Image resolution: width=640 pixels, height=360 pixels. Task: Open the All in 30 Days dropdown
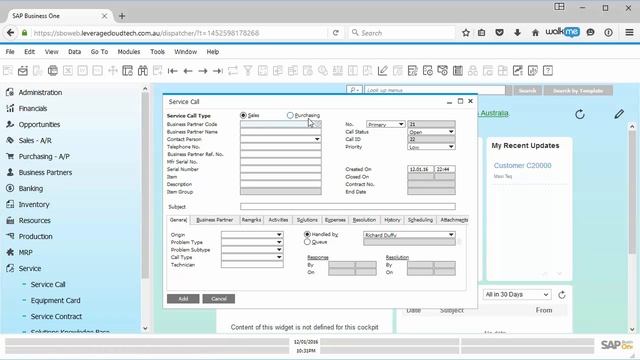click(517, 294)
